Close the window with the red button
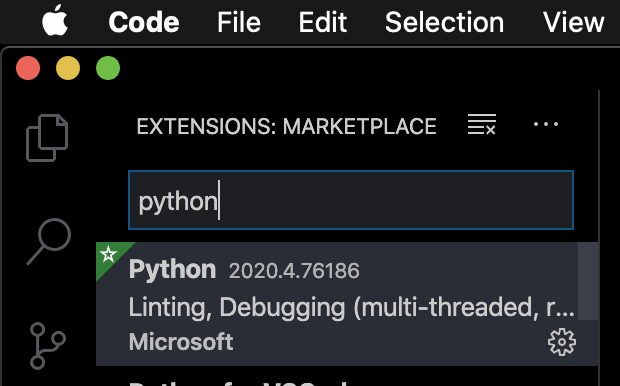The width and height of the screenshot is (620, 386). pos(28,68)
